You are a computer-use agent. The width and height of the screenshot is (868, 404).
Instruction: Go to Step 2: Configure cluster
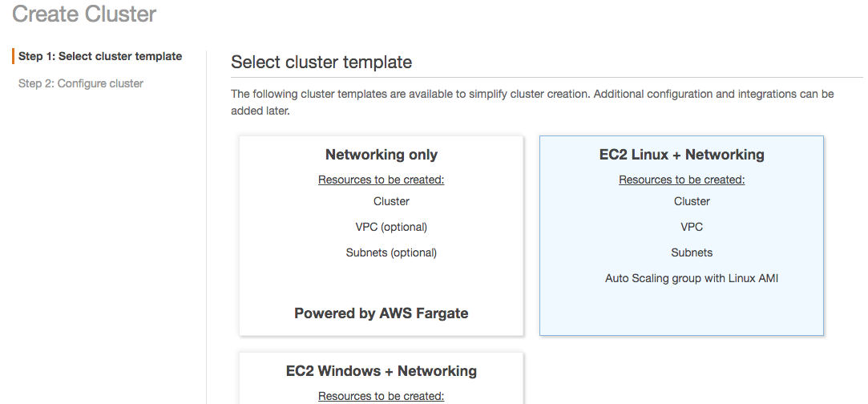point(81,83)
